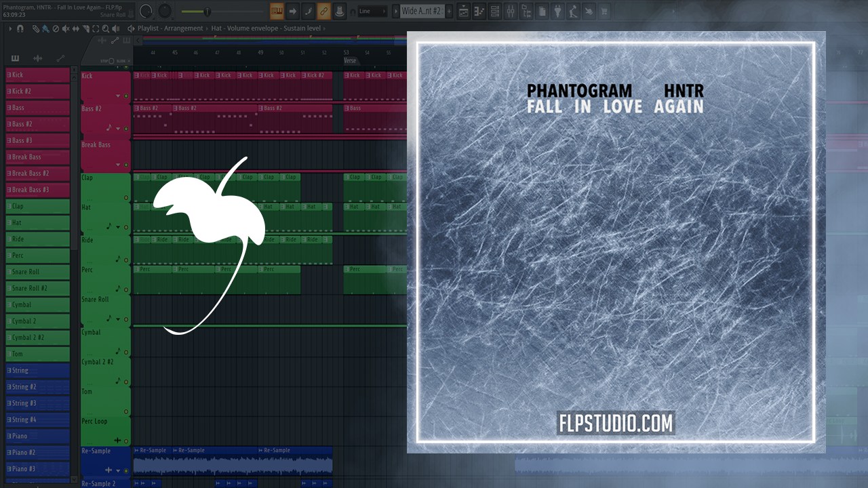This screenshot has width=868, height=488.
Task: Click the link icon button in top toolbar
Action: coord(323,11)
